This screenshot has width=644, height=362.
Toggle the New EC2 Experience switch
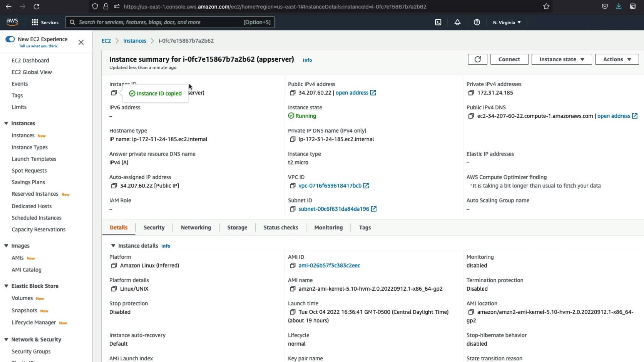coord(10,39)
